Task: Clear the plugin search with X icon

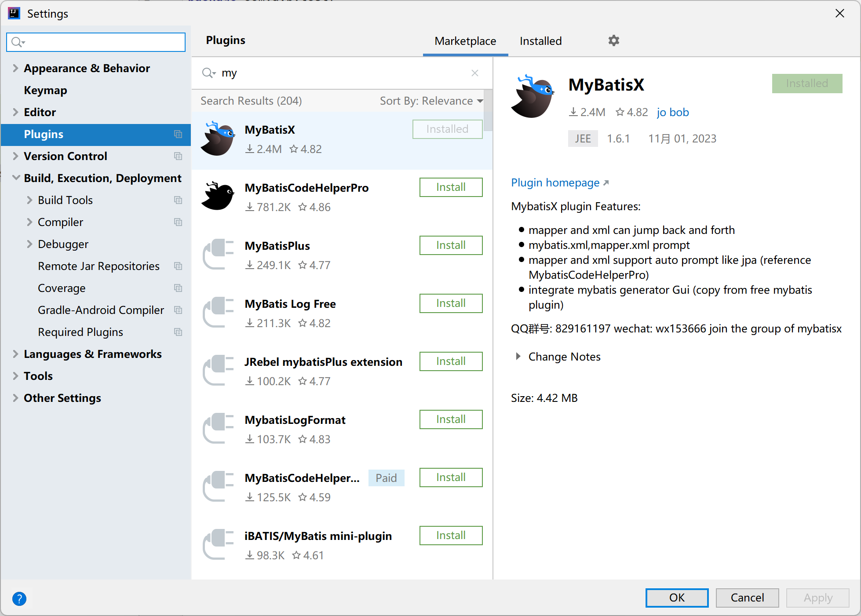Action: (x=474, y=73)
